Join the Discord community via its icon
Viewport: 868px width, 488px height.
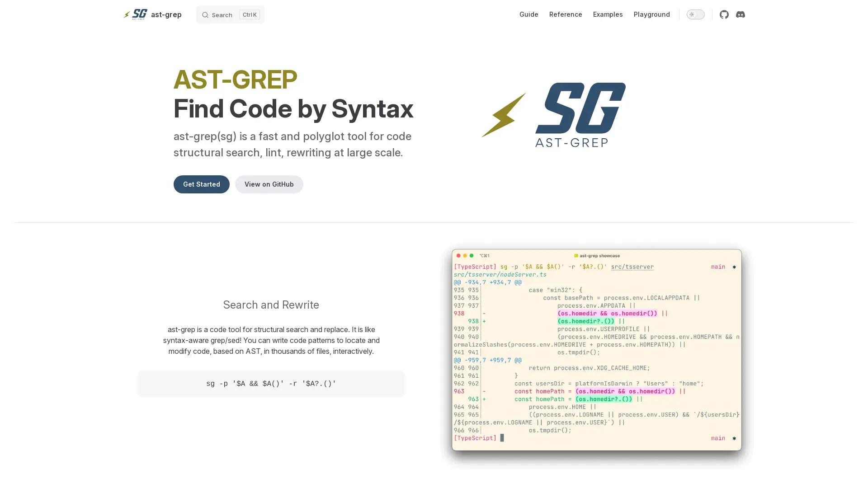(x=741, y=14)
